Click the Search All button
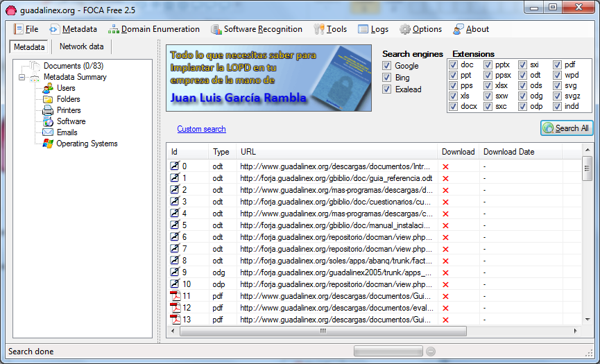600x364 pixels. (x=567, y=128)
